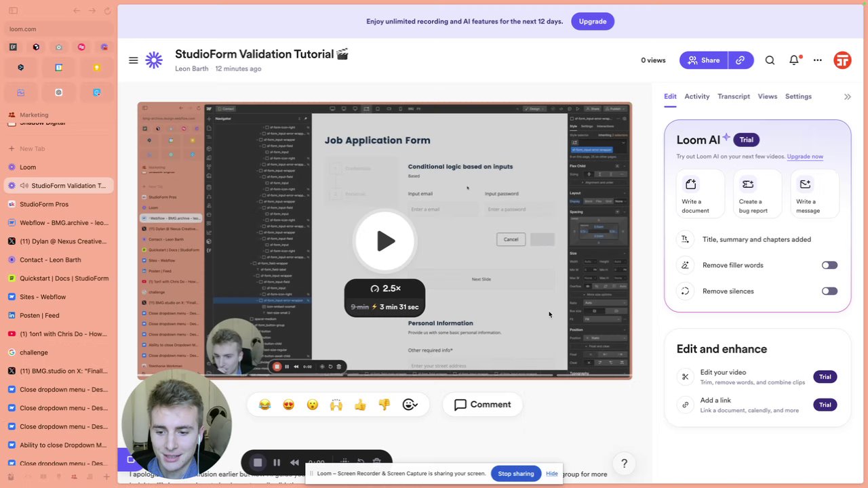Click the Upgrade now link
The image size is (868, 488).
tap(805, 157)
